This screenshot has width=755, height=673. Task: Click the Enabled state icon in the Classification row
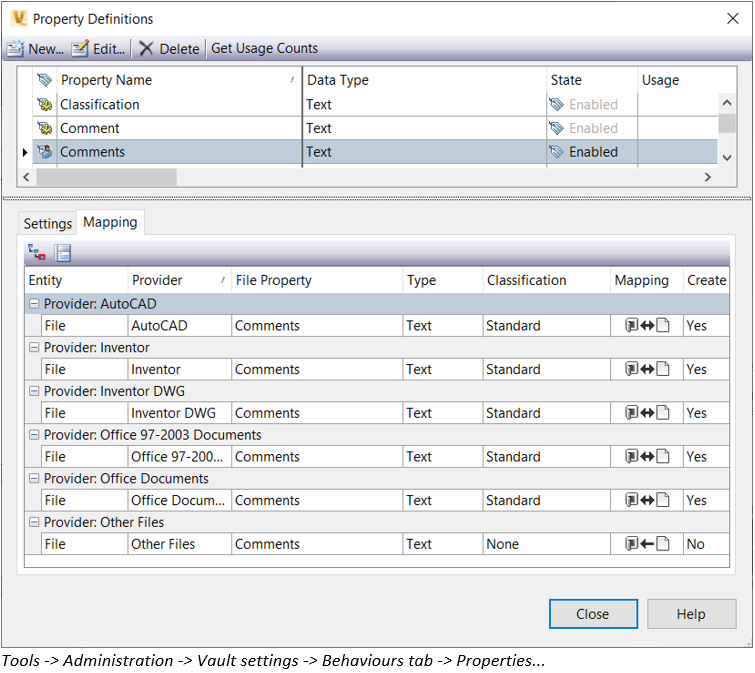(557, 104)
